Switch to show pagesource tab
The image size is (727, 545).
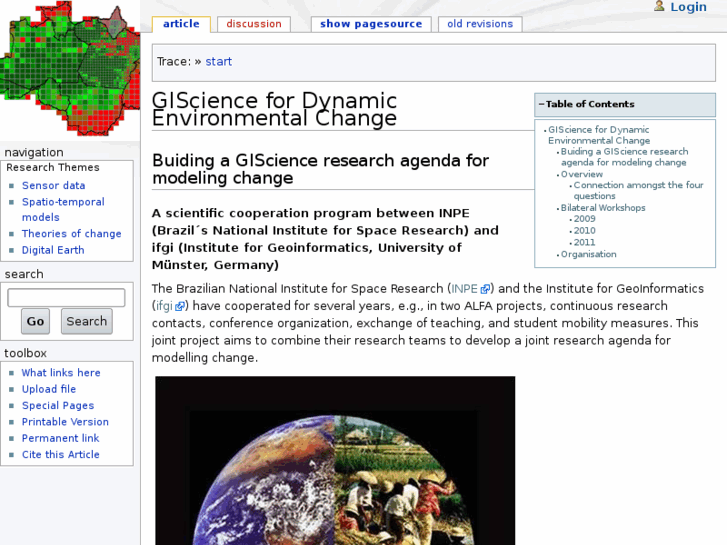tap(371, 24)
